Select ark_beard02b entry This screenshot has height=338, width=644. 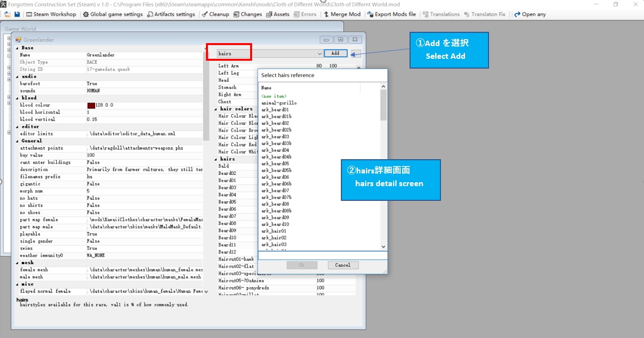pos(276,130)
